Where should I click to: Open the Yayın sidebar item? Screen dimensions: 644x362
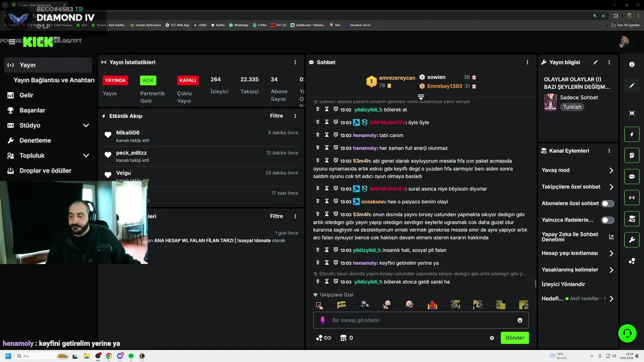pyautogui.click(x=48, y=65)
